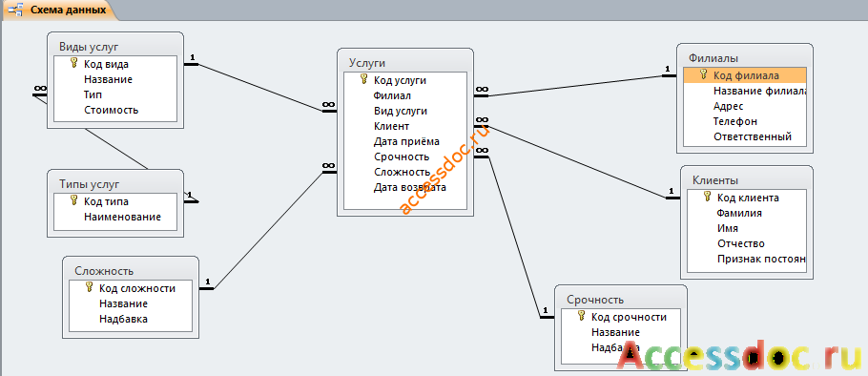Select Дата приёма field
Image resolution: width=868 pixels, height=376 pixels.
coord(405,142)
